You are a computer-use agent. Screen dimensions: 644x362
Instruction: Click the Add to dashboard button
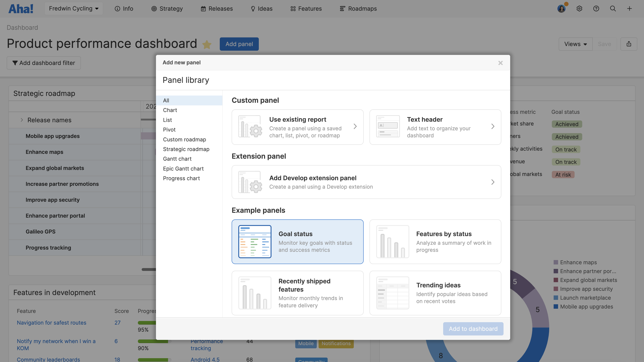click(473, 329)
